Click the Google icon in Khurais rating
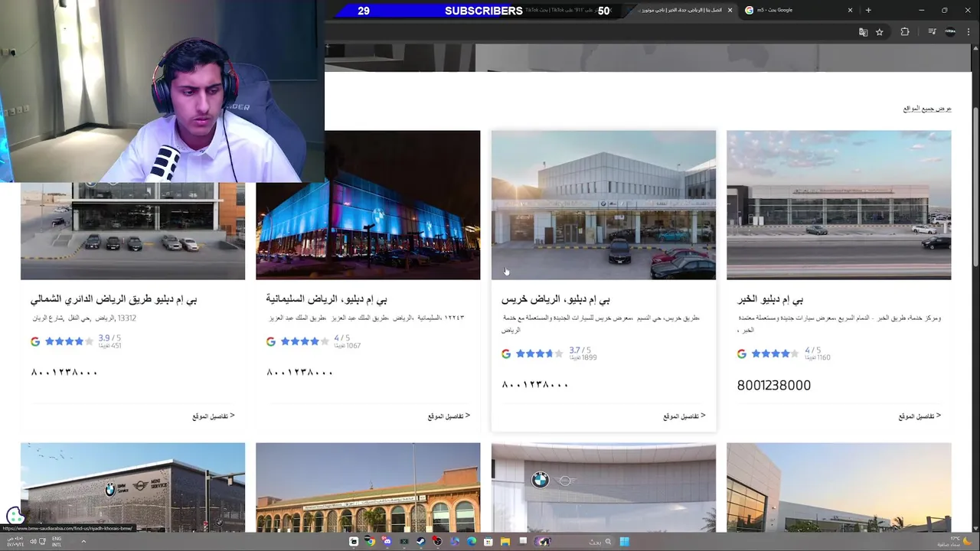This screenshot has width=980, height=551. tap(506, 354)
